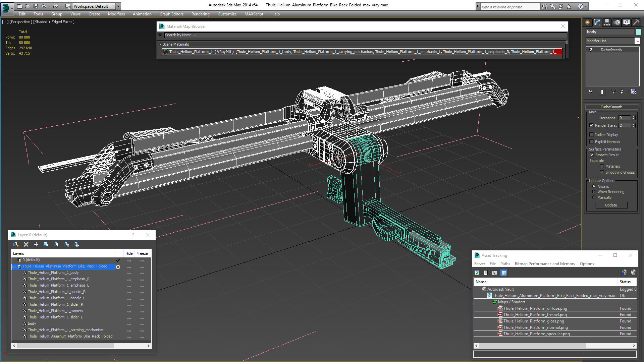Select When Rendering update option
This screenshot has height=362, width=644.
[x=594, y=192]
